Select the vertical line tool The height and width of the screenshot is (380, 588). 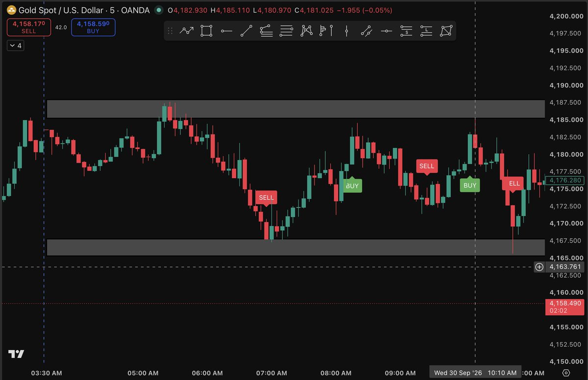[346, 31]
